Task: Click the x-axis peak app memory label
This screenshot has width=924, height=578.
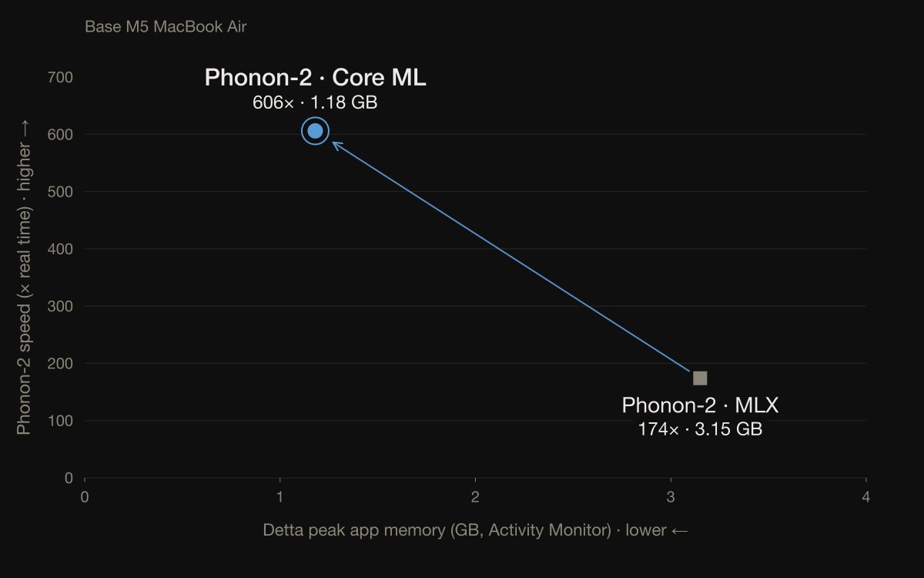Action: (475, 530)
